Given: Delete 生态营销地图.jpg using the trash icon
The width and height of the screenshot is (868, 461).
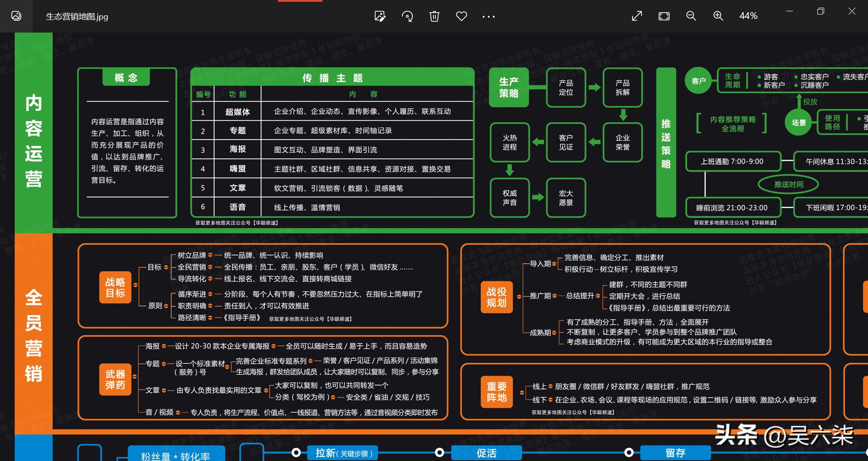Looking at the screenshot, I should 434,16.
